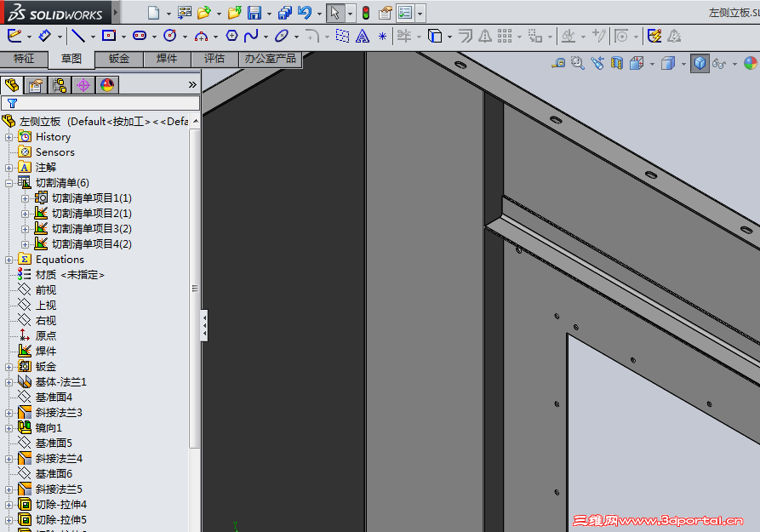Switch to the 评估 tab
Image resolution: width=760 pixels, height=532 pixels.
pyautogui.click(x=214, y=59)
